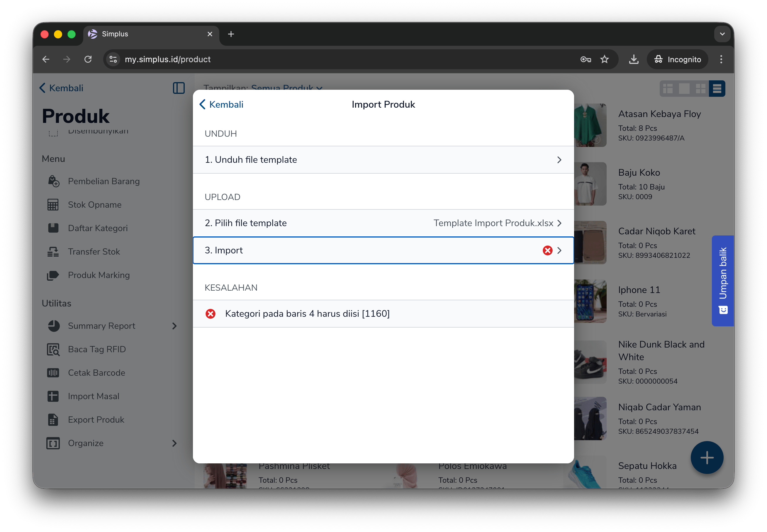Click the blue plus add product button
The height and width of the screenshot is (532, 767).
[x=707, y=457]
